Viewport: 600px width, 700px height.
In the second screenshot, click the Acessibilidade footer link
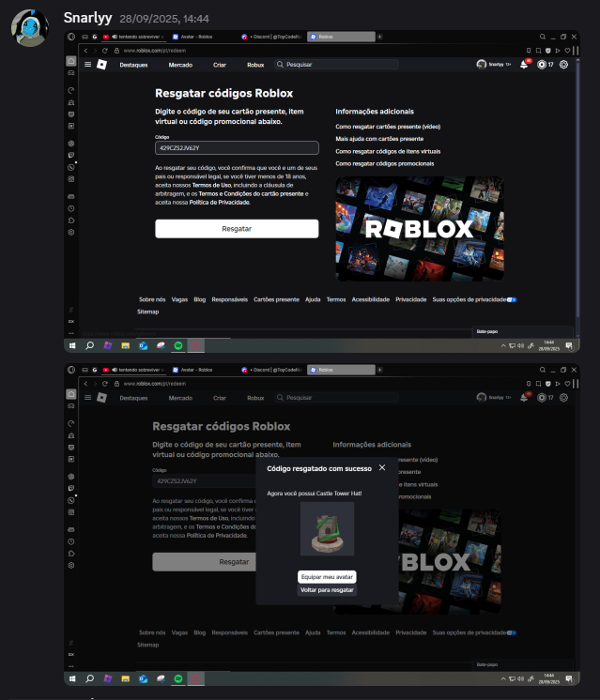(370, 632)
